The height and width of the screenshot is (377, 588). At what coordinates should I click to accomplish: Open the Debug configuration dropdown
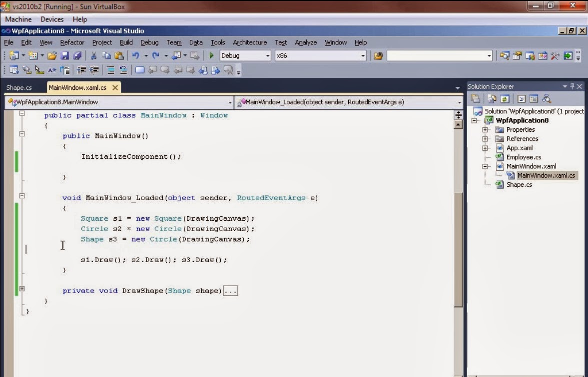[268, 56]
